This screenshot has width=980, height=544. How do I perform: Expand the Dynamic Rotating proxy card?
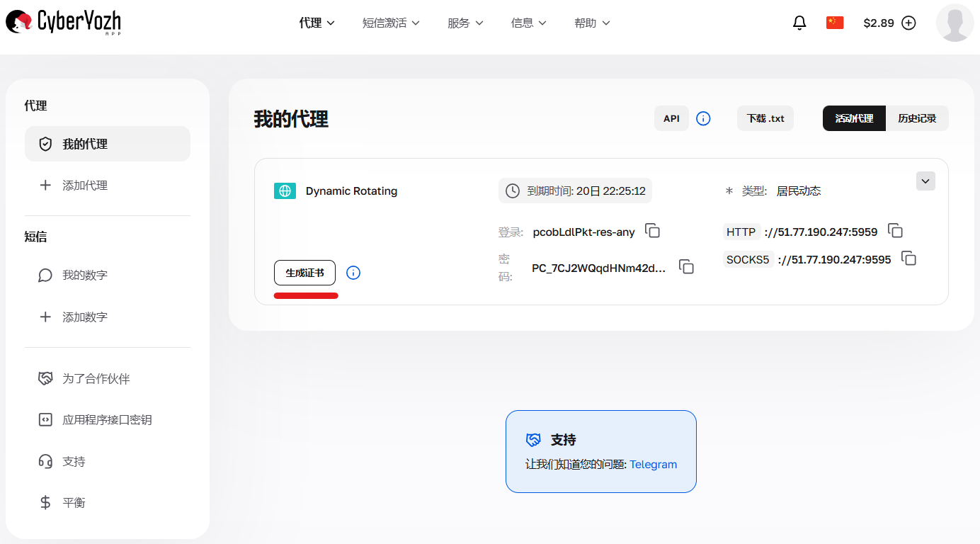[925, 181]
